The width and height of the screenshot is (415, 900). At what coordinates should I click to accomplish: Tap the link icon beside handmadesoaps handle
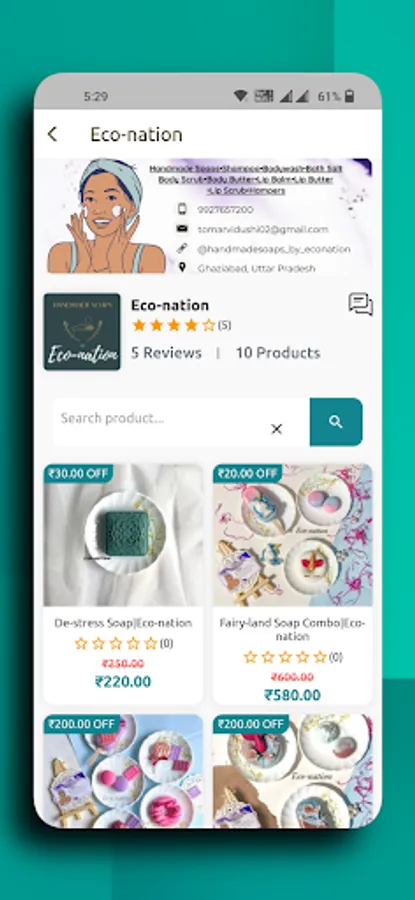pyautogui.click(x=182, y=248)
